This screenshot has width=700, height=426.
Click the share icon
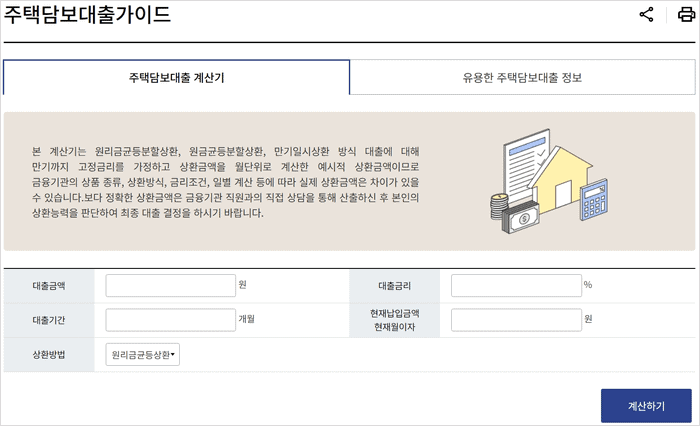point(646,14)
